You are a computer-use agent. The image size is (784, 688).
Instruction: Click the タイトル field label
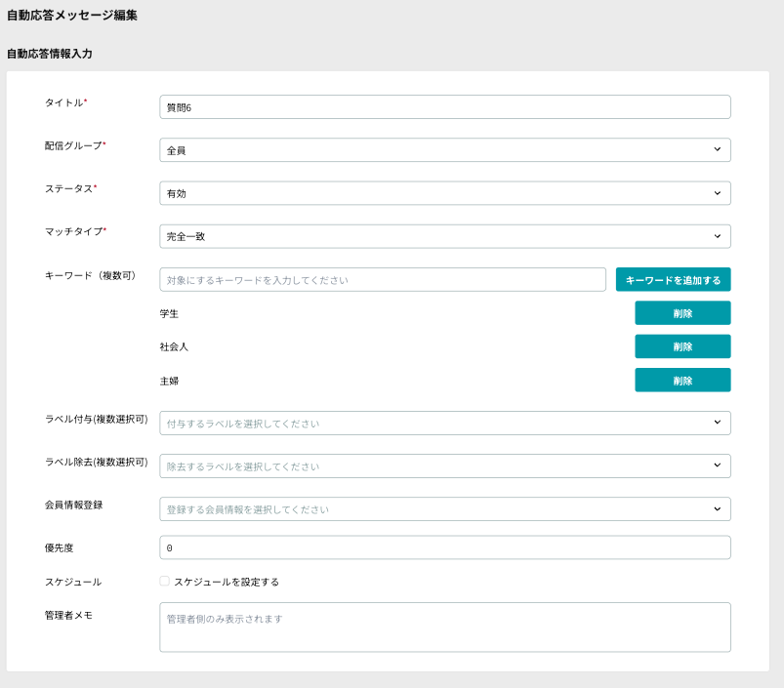[x=64, y=102]
